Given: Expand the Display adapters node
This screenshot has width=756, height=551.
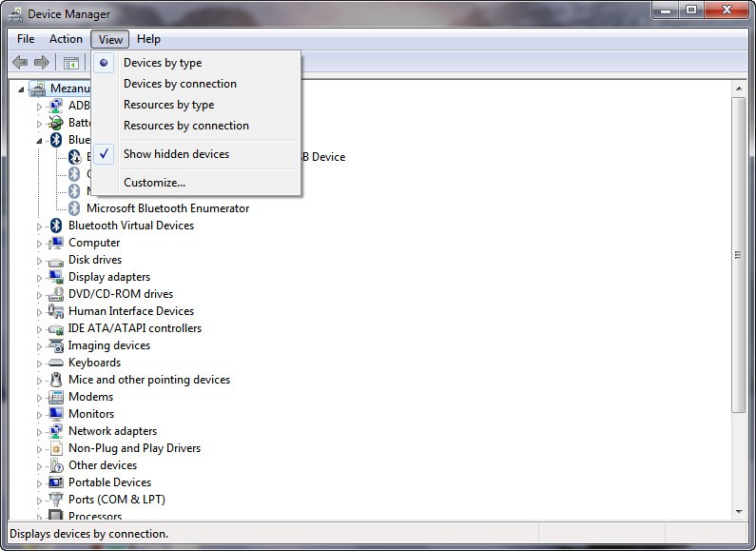Looking at the screenshot, I should tap(39, 278).
